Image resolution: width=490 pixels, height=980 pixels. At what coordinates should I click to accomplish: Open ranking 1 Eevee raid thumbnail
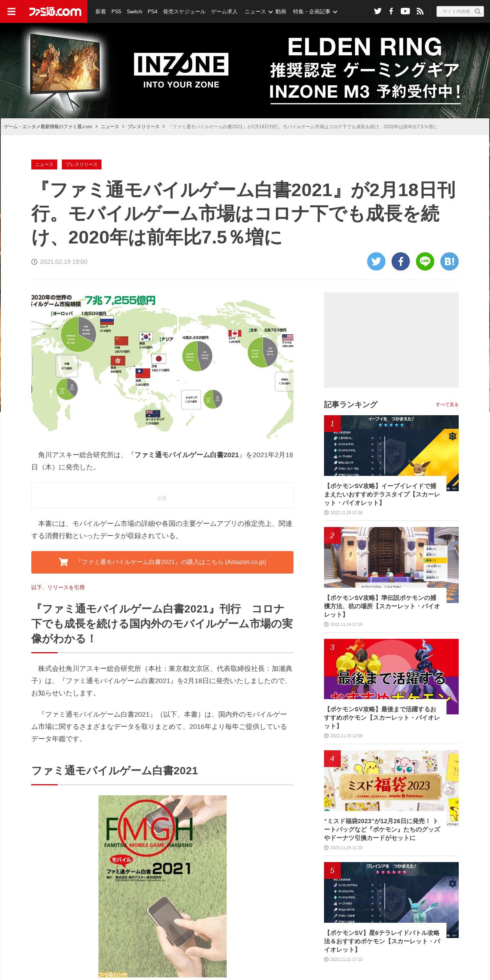[391, 445]
